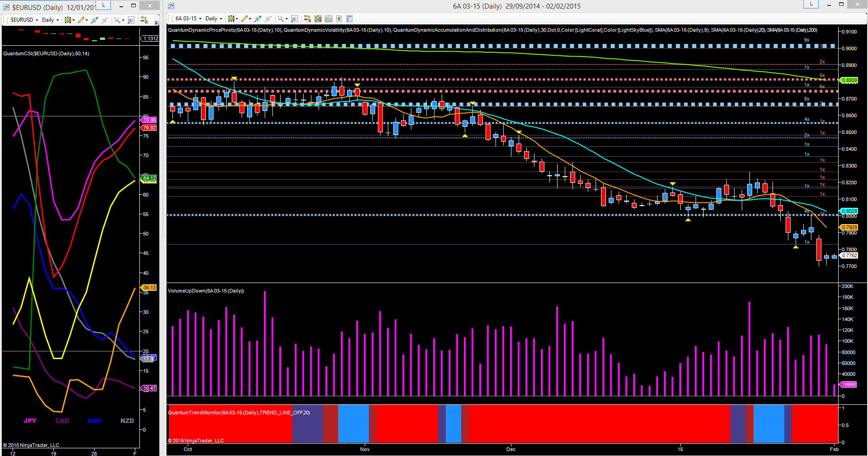This screenshot has width=868, height=456.
Task: Maximize the $EURUSD chart window
Action: [x=134, y=5]
